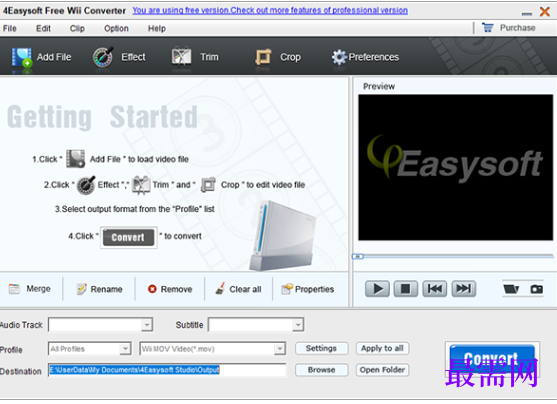Image resolution: width=557 pixels, height=404 pixels.
Task: Click the Easysoft preview video area
Action: (x=455, y=167)
